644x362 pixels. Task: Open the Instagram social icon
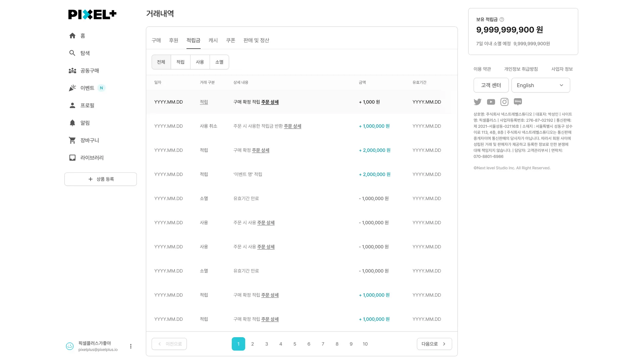coord(504,102)
